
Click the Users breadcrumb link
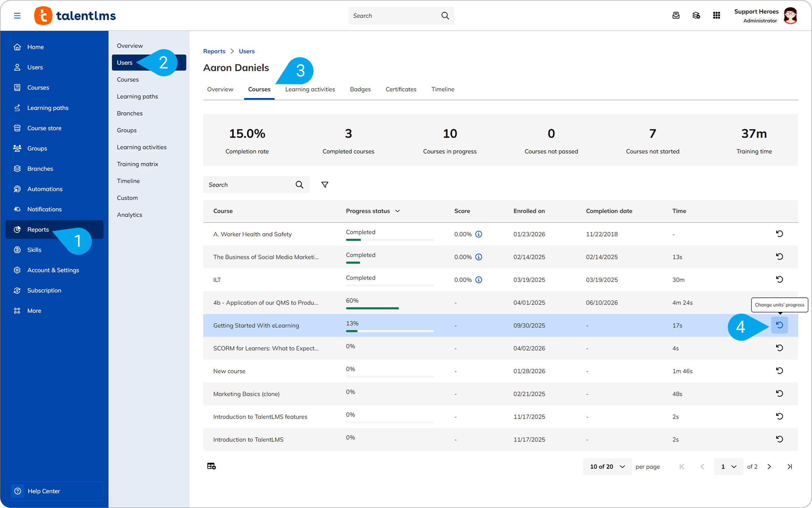tap(247, 51)
